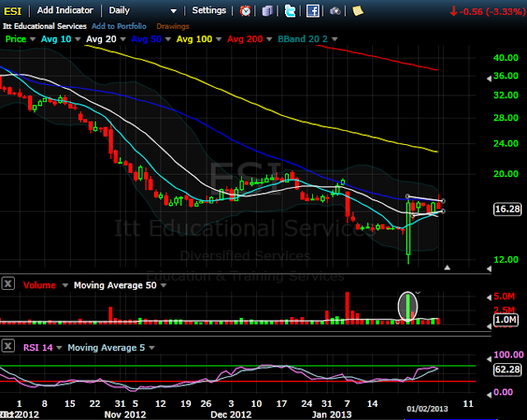
Task: Open the yellow sticky note icon
Action: tap(357, 11)
